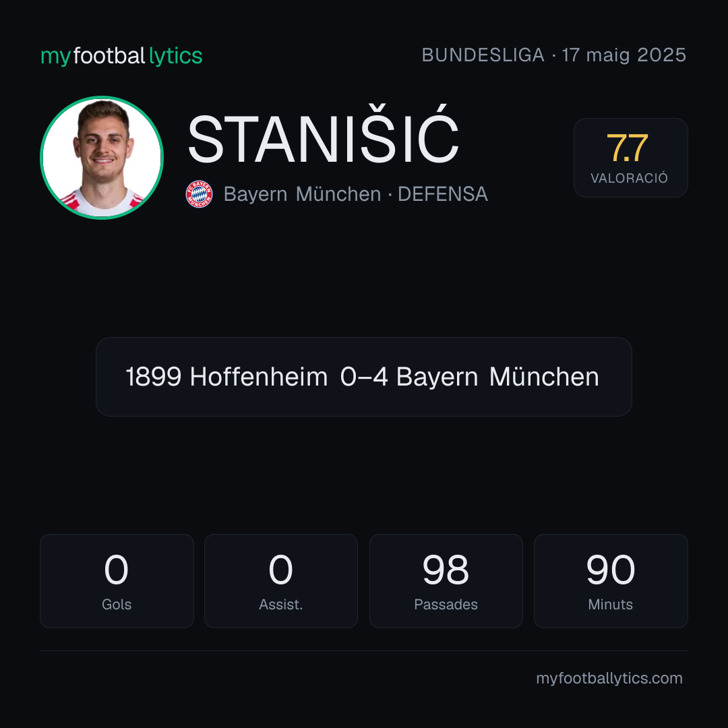Click the Bayern München team name text
This screenshot has width=728, height=728.
pyautogui.click(x=302, y=194)
